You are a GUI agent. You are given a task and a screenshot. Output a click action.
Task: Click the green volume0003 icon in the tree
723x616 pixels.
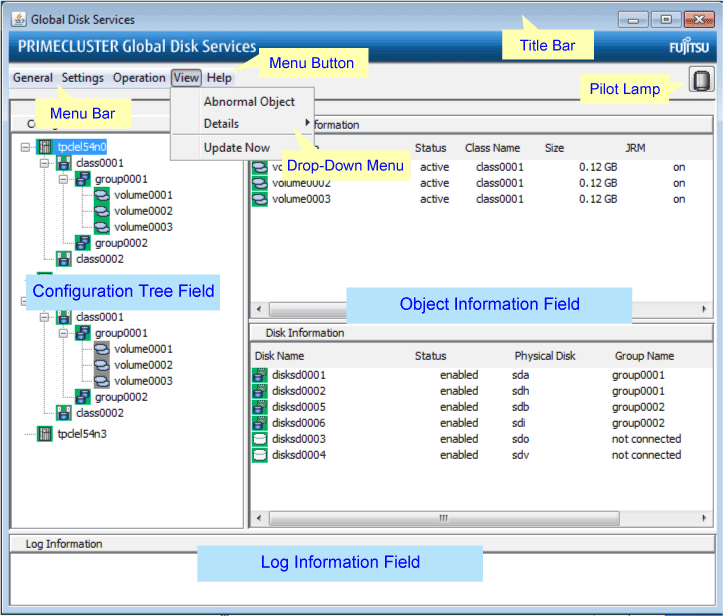(101, 227)
